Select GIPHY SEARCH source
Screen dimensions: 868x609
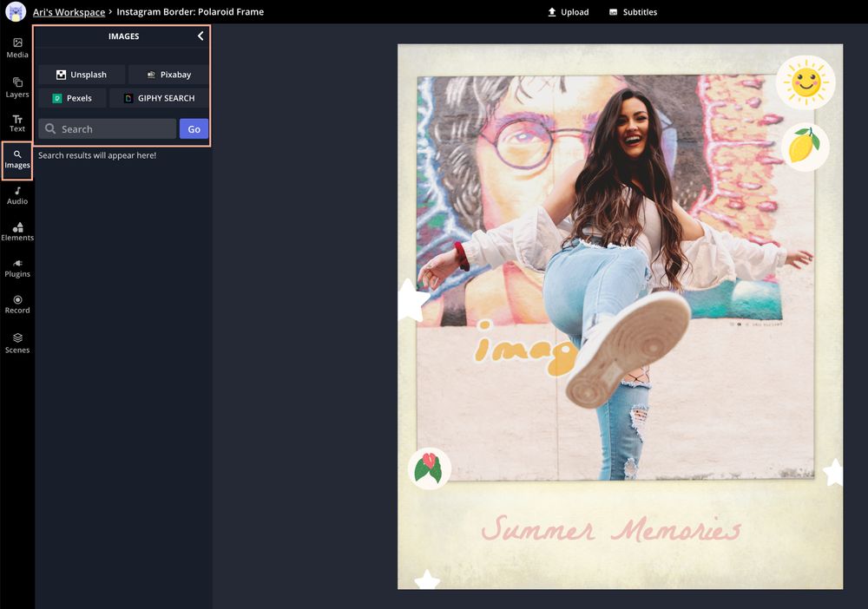[x=159, y=98]
